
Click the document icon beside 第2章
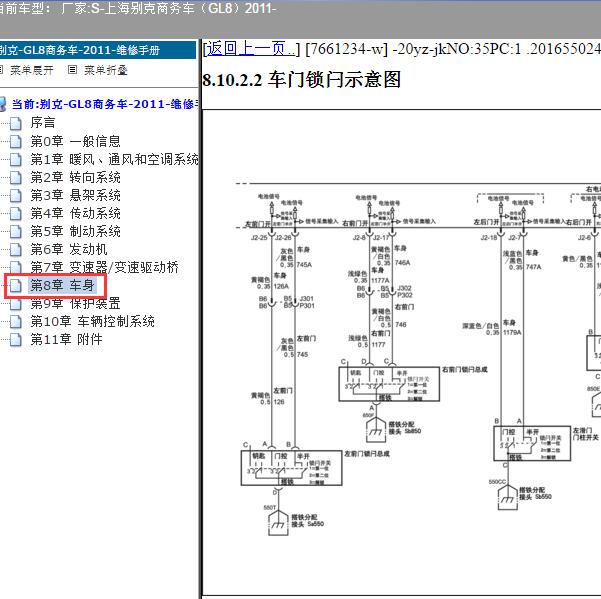16,177
